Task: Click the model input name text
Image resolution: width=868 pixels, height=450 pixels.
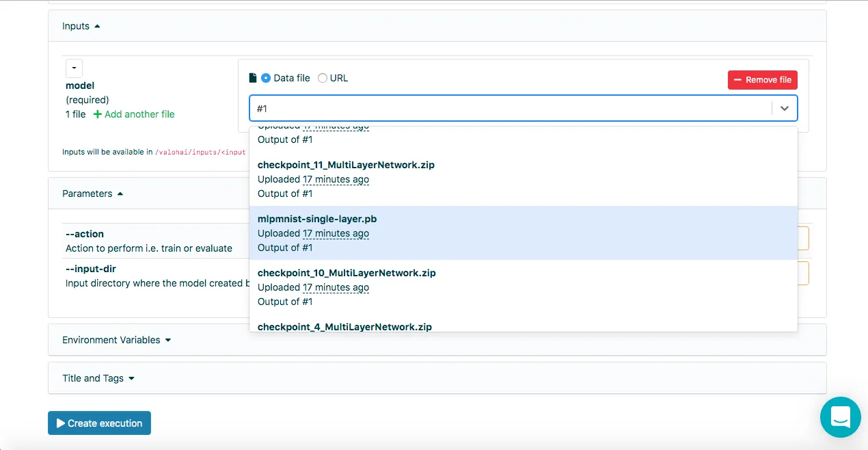Action: click(x=80, y=85)
